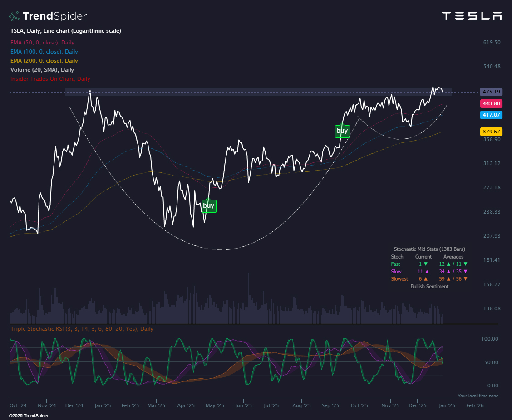
Task: Click the red 443.80 price tag on the axis
Action: coord(491,103)
